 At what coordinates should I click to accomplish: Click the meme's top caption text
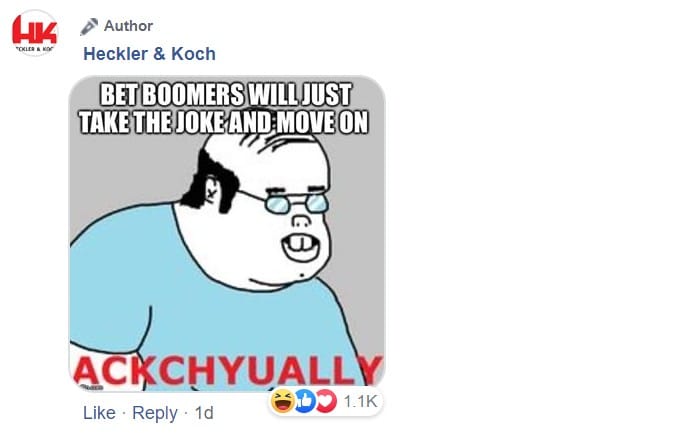pyautogui.click(x=224, y=108)
